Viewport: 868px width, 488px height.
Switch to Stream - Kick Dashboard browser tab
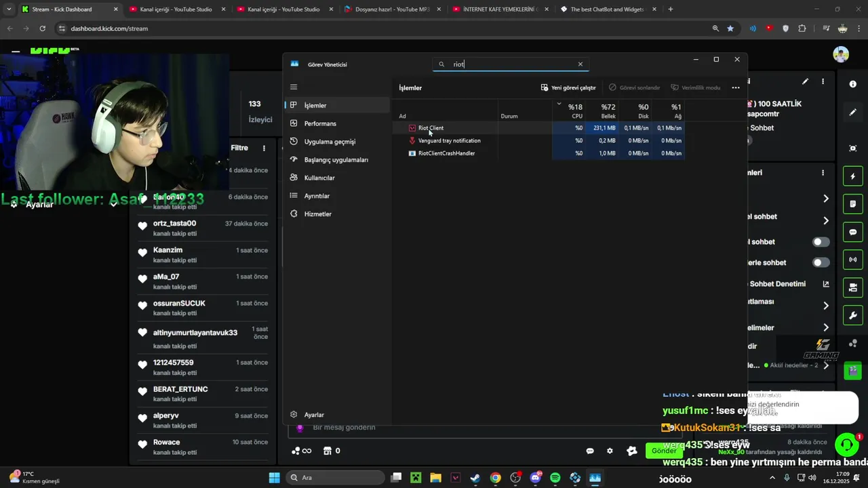[68, 9]
